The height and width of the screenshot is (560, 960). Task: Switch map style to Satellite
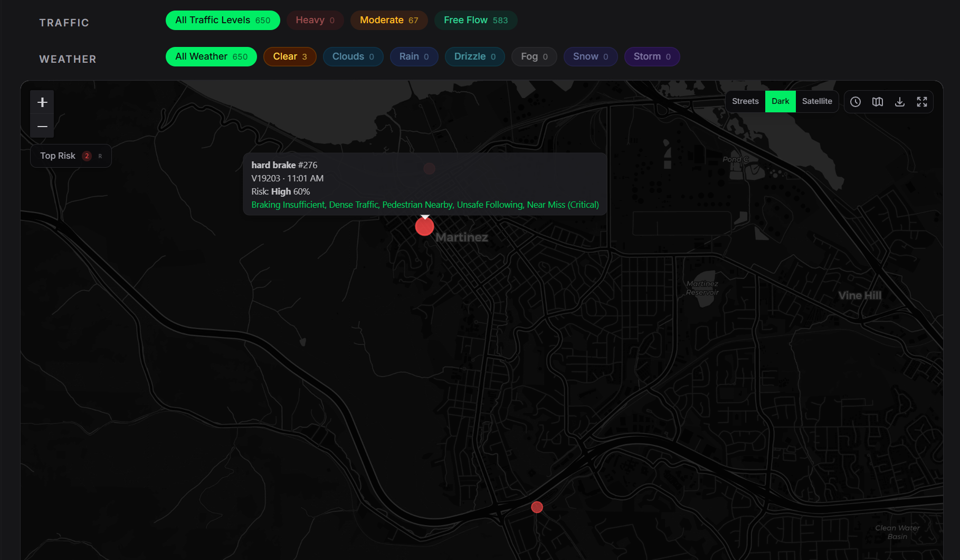(817, 101)
